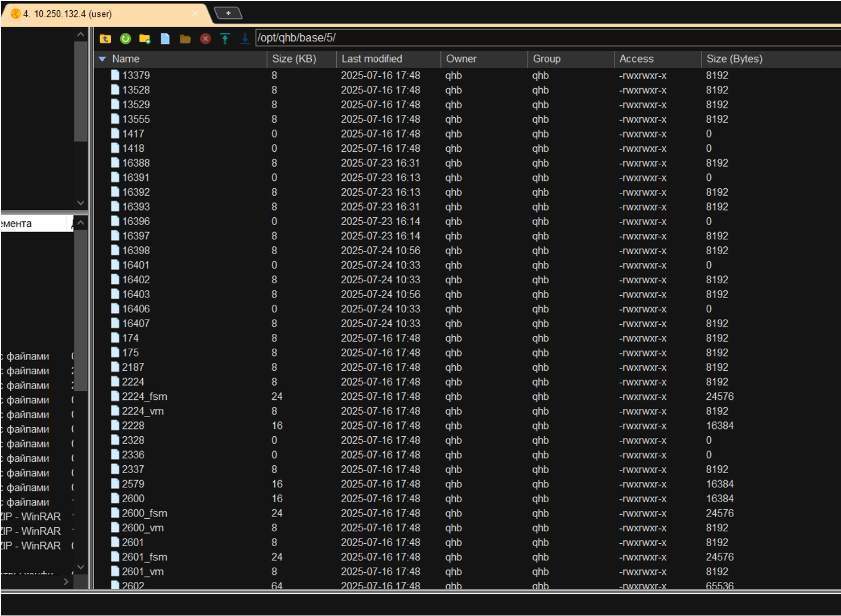This screenshot has width=841, height=616.
Task: Open a new session tab with the plus button
Action: click(229, 13)
